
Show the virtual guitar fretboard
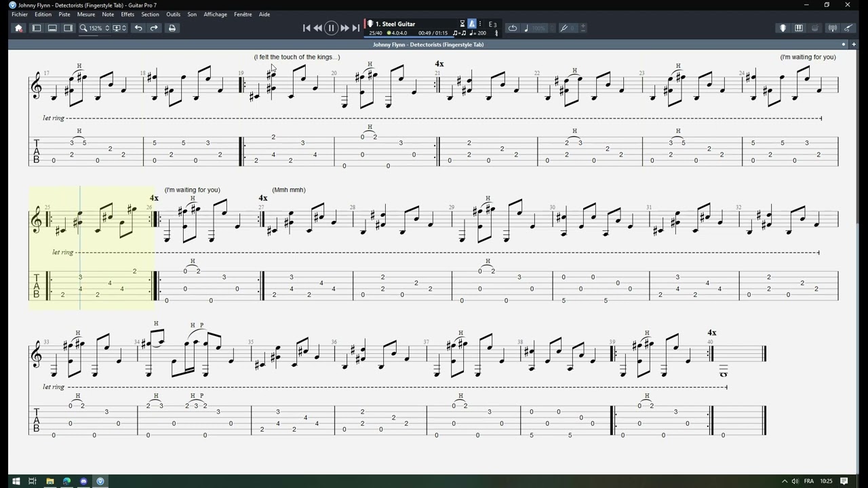click(x=783, y=28)
